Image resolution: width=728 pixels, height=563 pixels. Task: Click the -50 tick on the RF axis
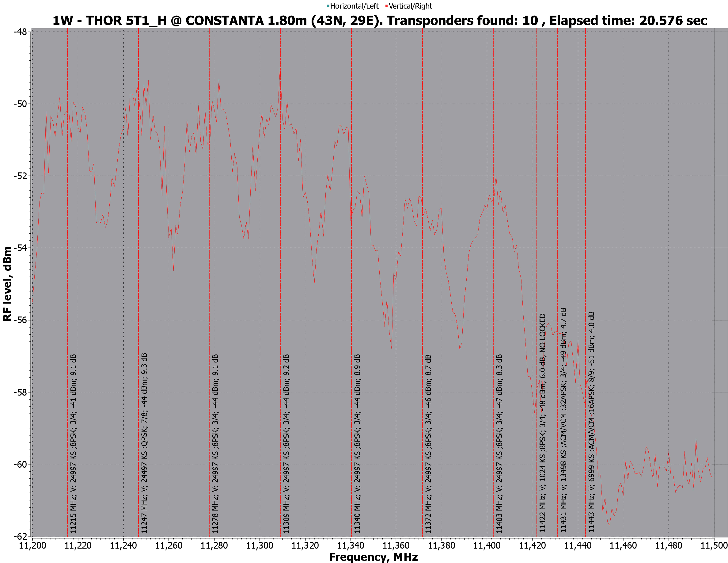pos(20,104)
